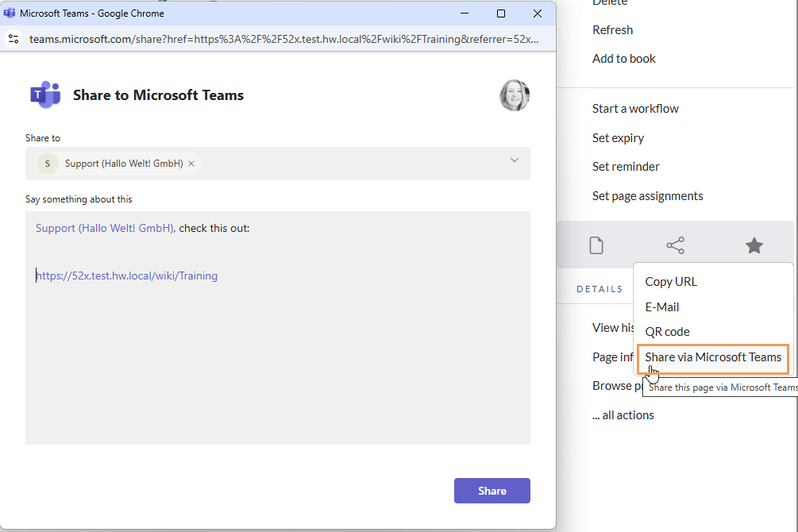798x532 pixels.
Task: Expand the Share to dropdown arrow
Action: point(514,160)
